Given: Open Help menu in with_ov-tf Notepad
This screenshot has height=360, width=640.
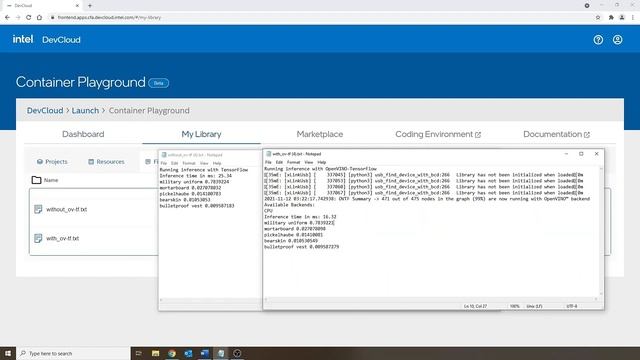Looking at the screenshot, I should click(322, 162).
